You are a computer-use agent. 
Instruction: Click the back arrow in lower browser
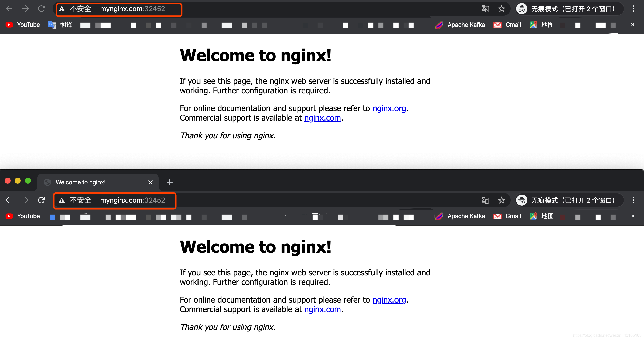pyautogui.click(x=9, y=200)
